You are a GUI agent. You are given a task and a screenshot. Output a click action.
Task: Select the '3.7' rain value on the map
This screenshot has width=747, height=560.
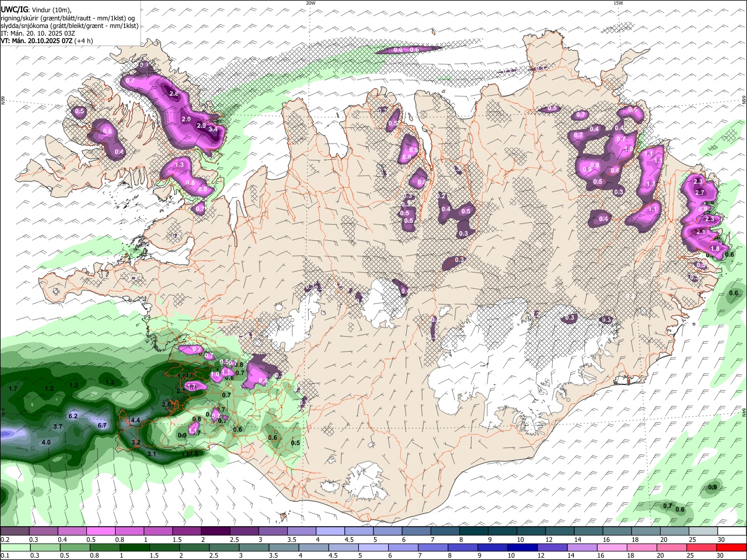(58, 427)
